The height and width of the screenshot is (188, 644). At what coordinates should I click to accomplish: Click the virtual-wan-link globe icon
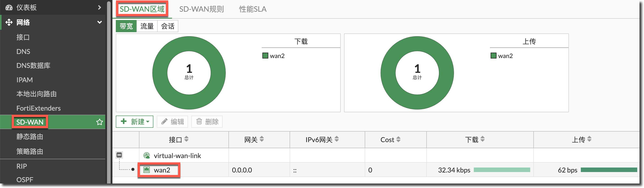(x=147, y=155)
